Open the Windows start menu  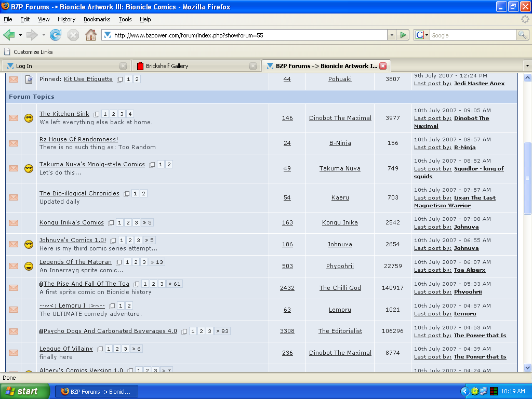point(24,392)
